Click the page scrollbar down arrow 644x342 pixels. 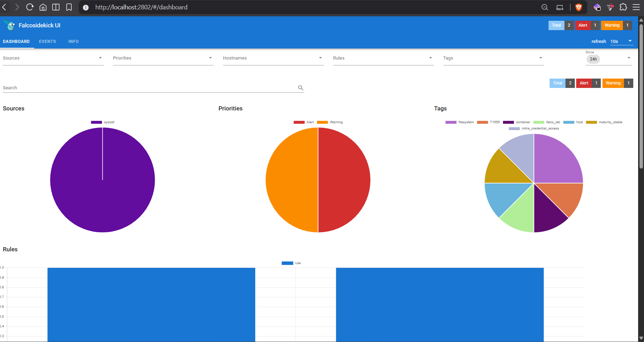tap(641, 338)
